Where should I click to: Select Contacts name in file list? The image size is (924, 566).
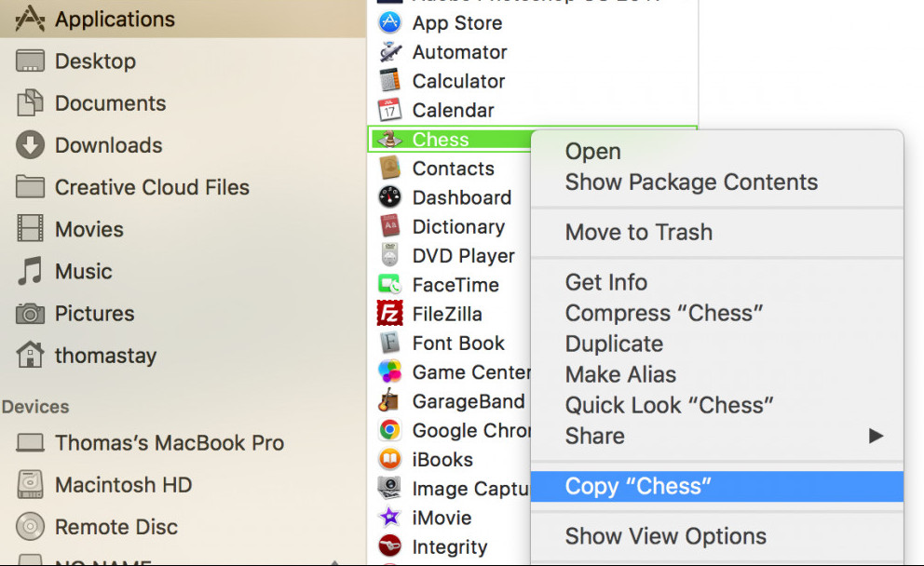454,168
